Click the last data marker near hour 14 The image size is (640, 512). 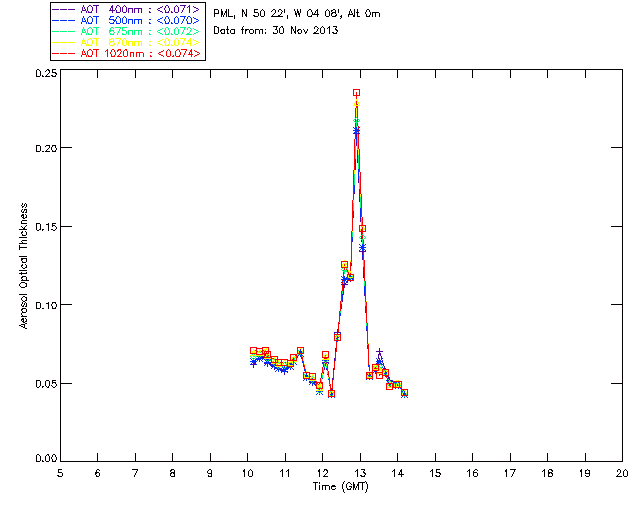click(404, 393)
